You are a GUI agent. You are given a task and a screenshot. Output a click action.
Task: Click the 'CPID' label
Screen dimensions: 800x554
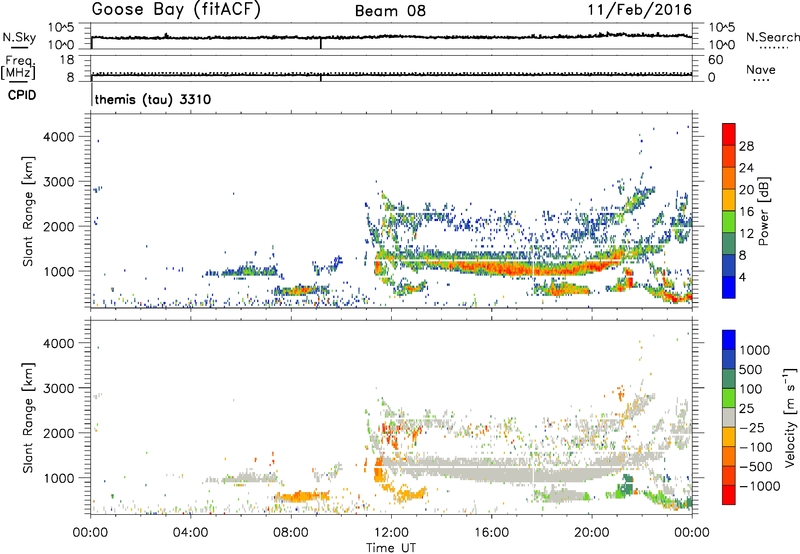click(x=22, y=95)
